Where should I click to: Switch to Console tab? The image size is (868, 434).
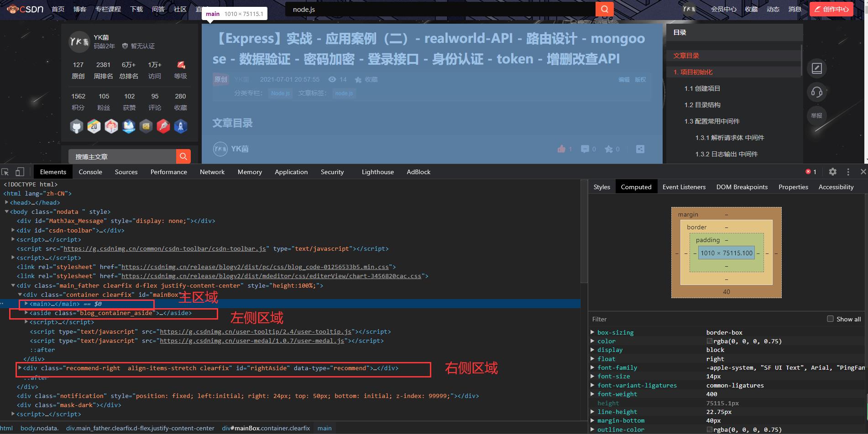pos(90,172)
